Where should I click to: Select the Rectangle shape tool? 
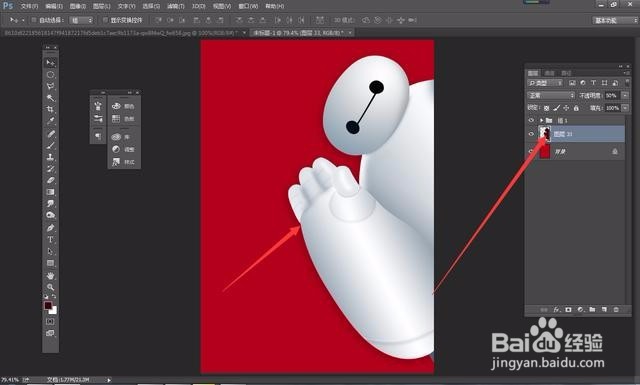(x=50, y=263)
